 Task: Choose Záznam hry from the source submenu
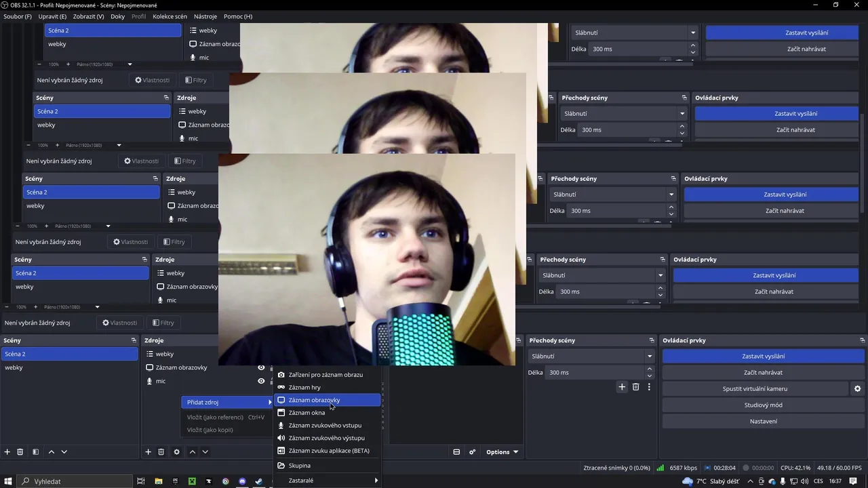328,388
